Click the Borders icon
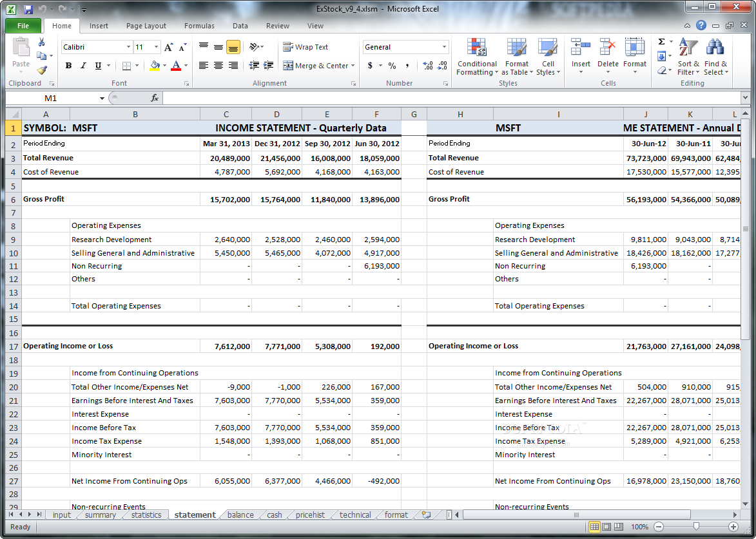This screenshot has width=756, height=539. (x=126, y=66)
